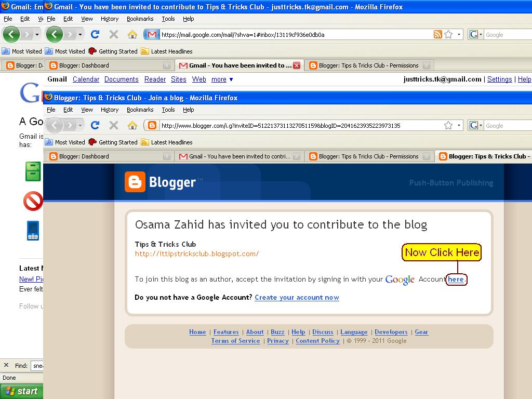Image resolution: width=532 pixels, height=399 pixels.
Task: Click the green back arrow in Gmail window
Action: pos(54,34)
